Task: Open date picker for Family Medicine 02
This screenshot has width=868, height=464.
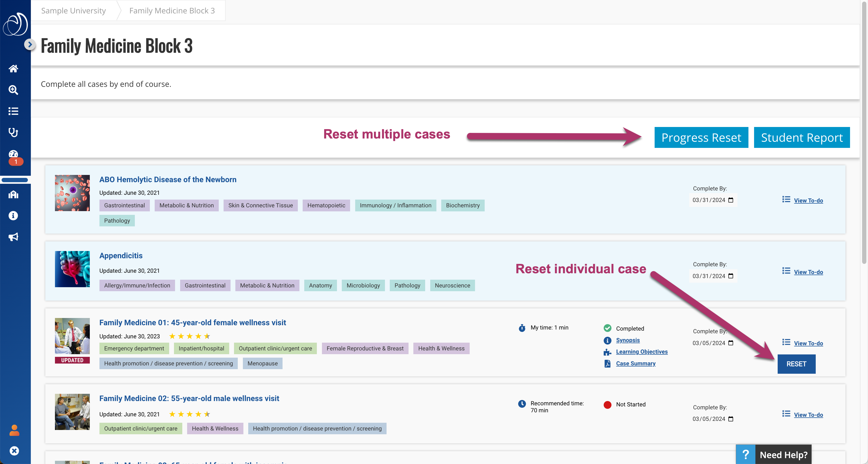Action: click(730, 419)
